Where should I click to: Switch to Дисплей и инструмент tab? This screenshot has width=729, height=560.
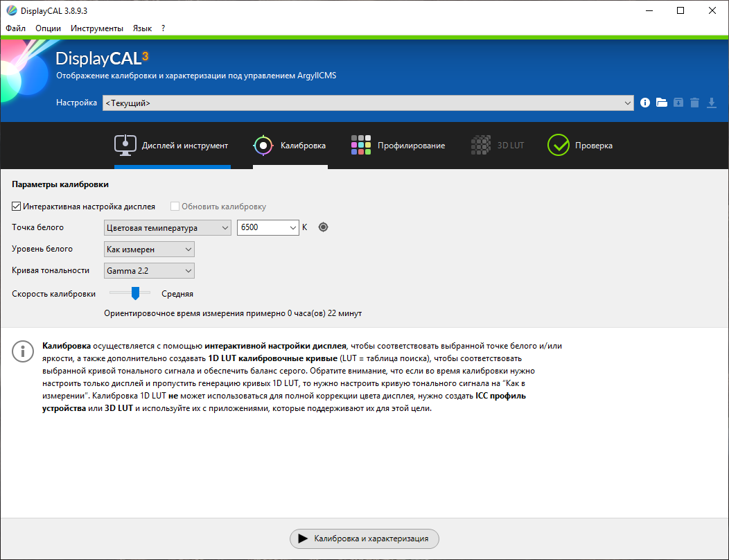tap(173, 146)
